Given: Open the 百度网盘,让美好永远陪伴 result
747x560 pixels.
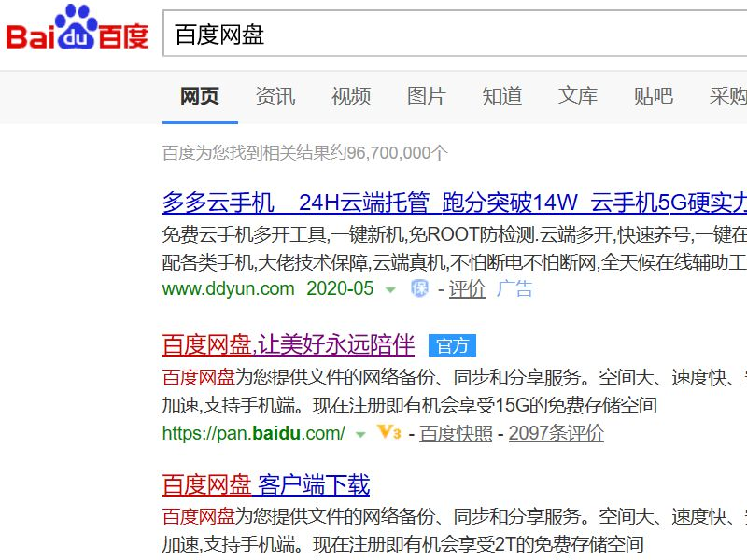Looking at the screenshot, I should [x=294, y=344].
